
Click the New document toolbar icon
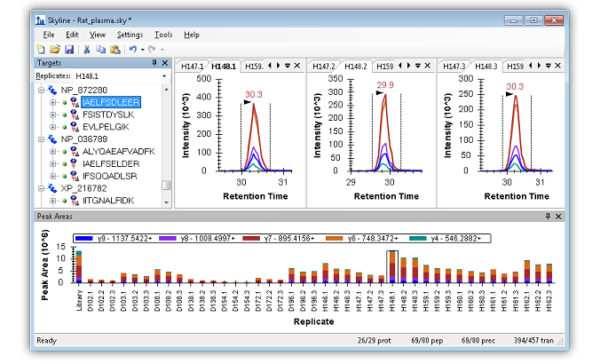click(41, 50)
